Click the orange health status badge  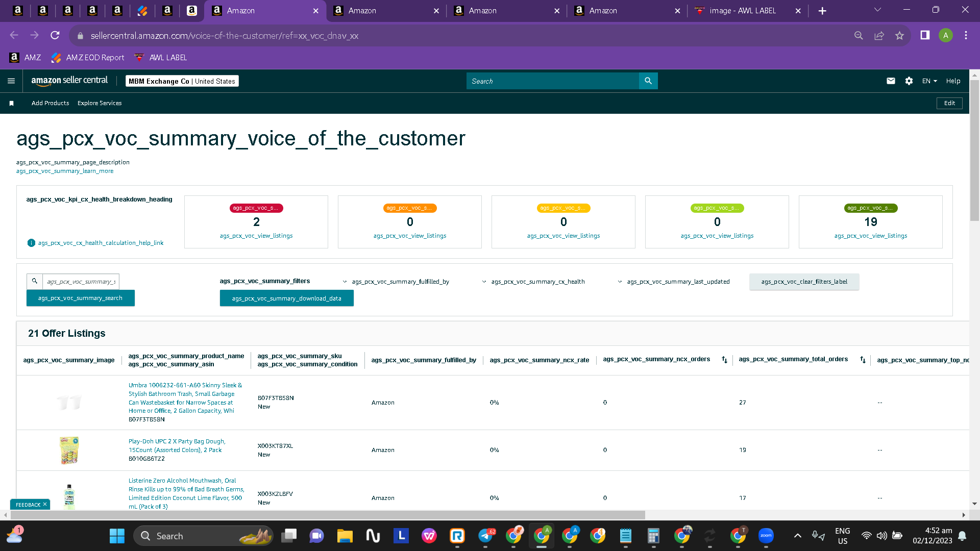coord(410,208)
